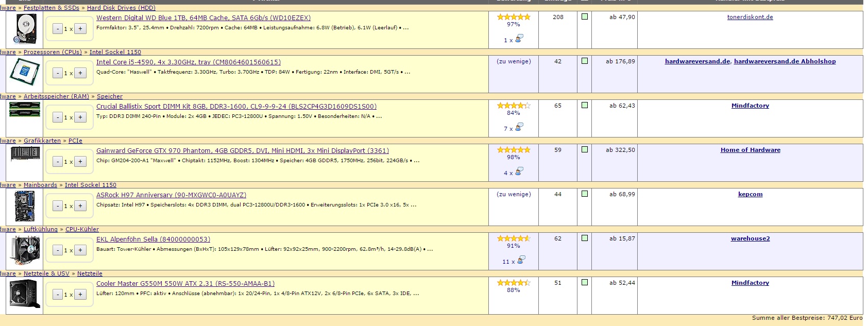This screenshot has width=868, height=326.
Task: Open user reviews icon for the Crucial Ballistix
Action: point(519,127)
